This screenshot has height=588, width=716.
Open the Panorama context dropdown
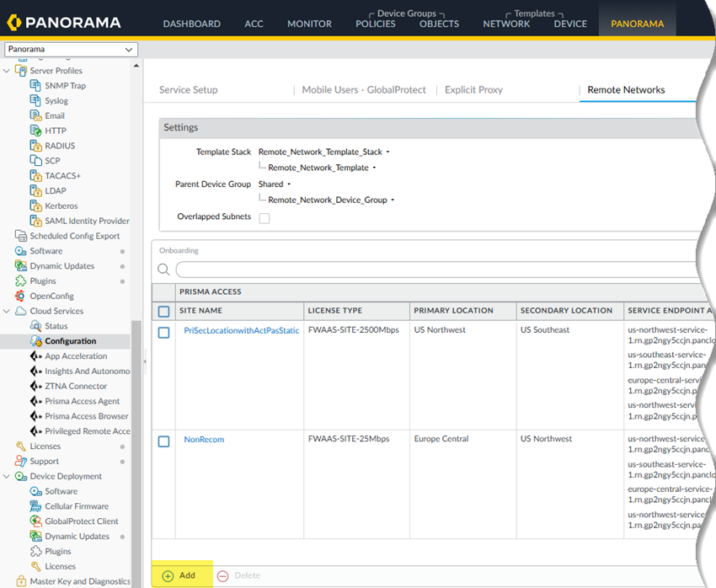coord(70,50)
